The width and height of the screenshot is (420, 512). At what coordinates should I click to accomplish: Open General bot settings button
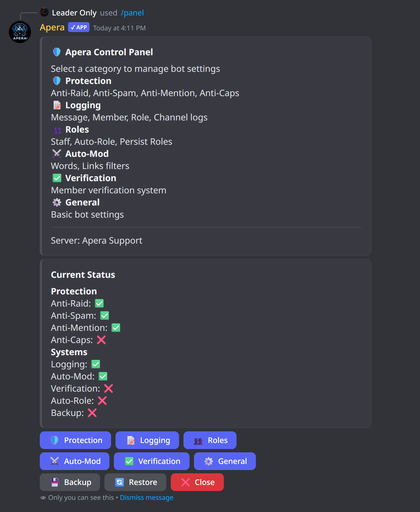click(x=225, y=461)
